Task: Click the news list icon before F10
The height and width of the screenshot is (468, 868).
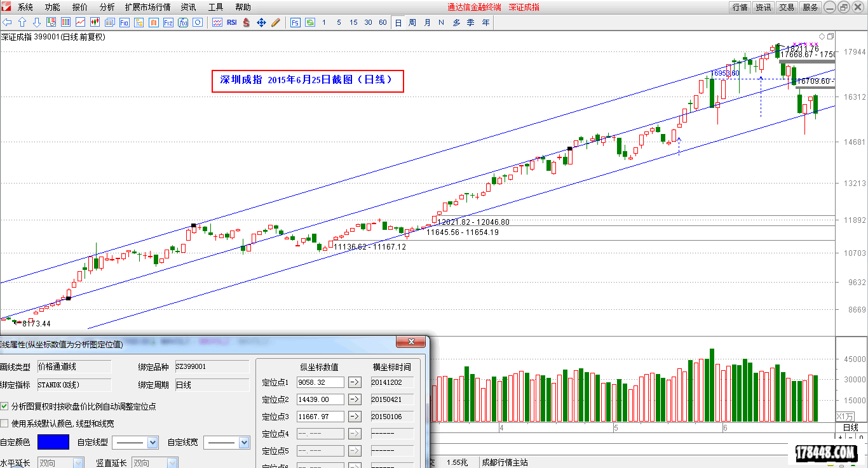Action: coord(110,22)
